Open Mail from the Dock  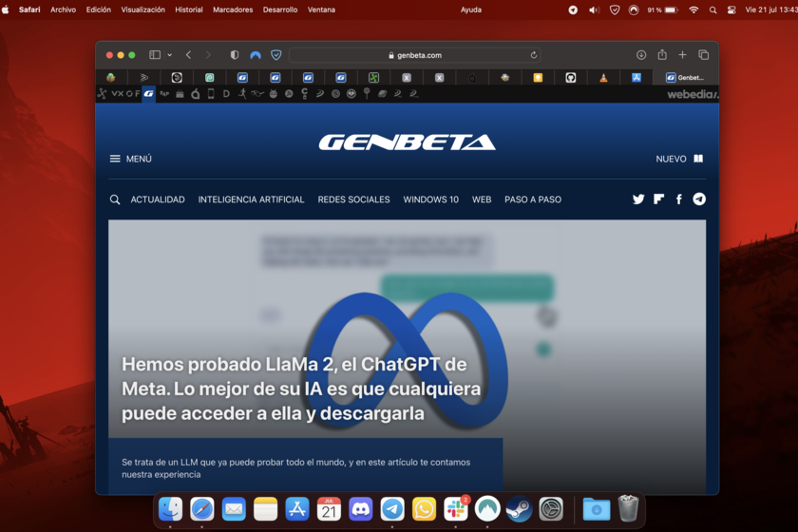234,509
